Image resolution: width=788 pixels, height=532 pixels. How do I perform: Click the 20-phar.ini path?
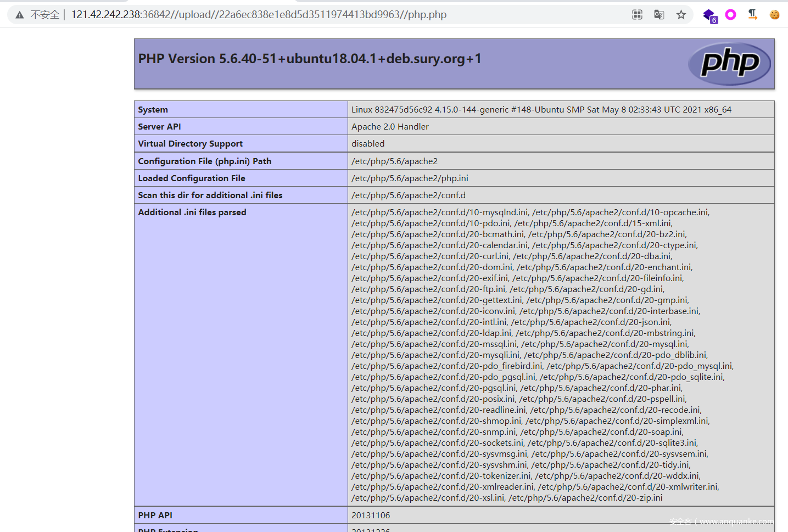(601, 388)
